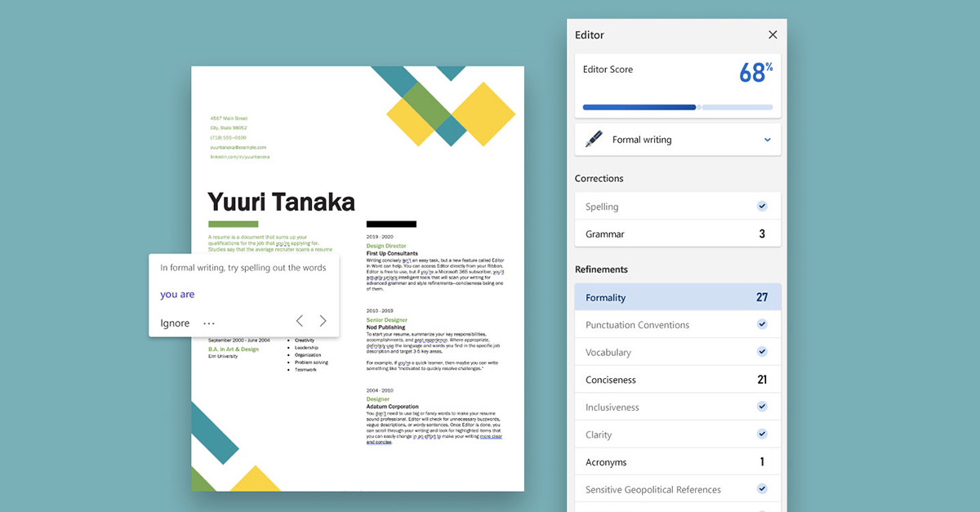
Task: Click the Editor Score progress bar
Action: pyautogui.click(x=678, y=107)
